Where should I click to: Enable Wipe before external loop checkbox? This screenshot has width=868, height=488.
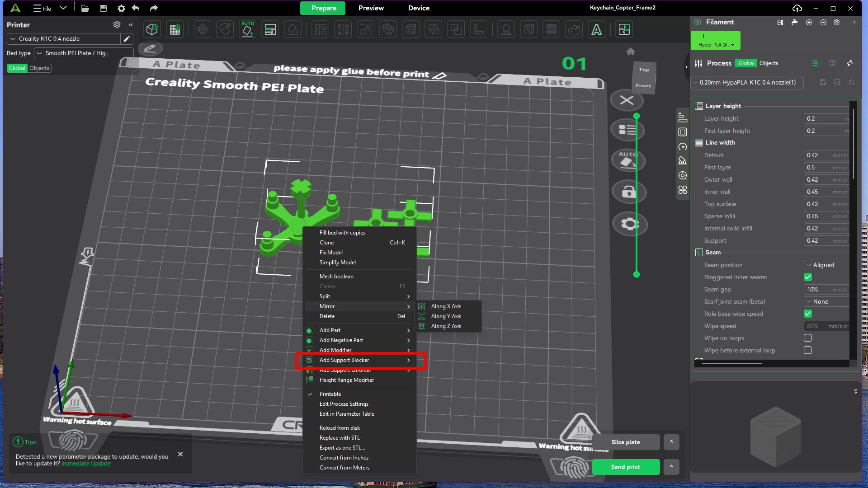click(808, 350)
